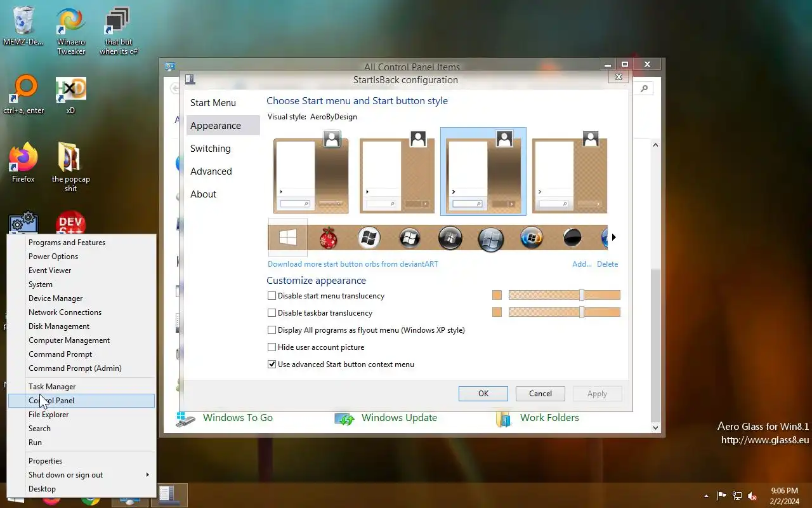Open Device Manager from context menu
812x508 pixels.
(81, 298)
